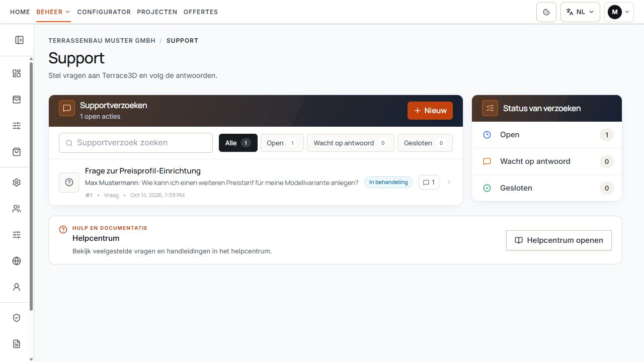
Task: Click the scroll-down arrow at sidebar bottom
Action: tap(31, 359)
